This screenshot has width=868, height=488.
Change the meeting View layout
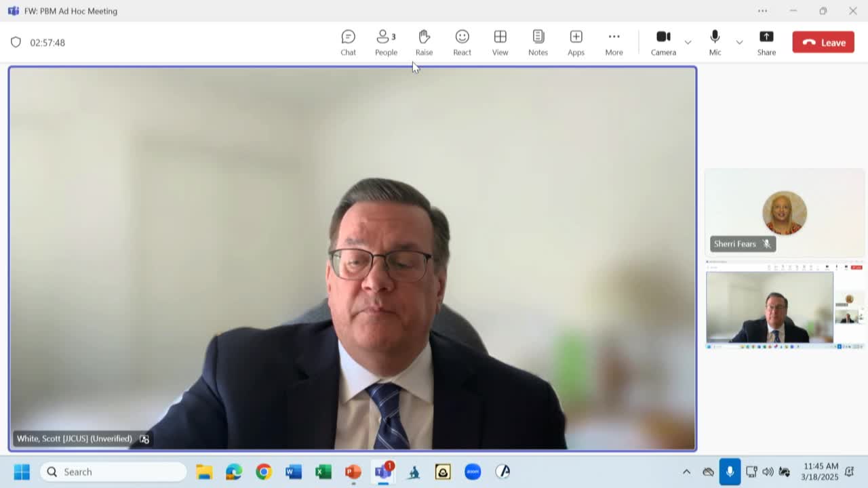click(500, 43)
